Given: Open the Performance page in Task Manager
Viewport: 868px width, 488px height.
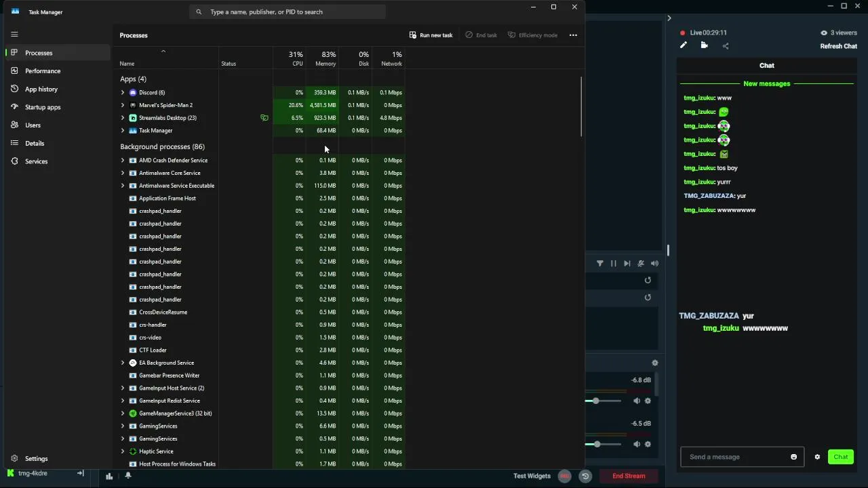Looking at the screenshot, I should [x=57, y=70].
